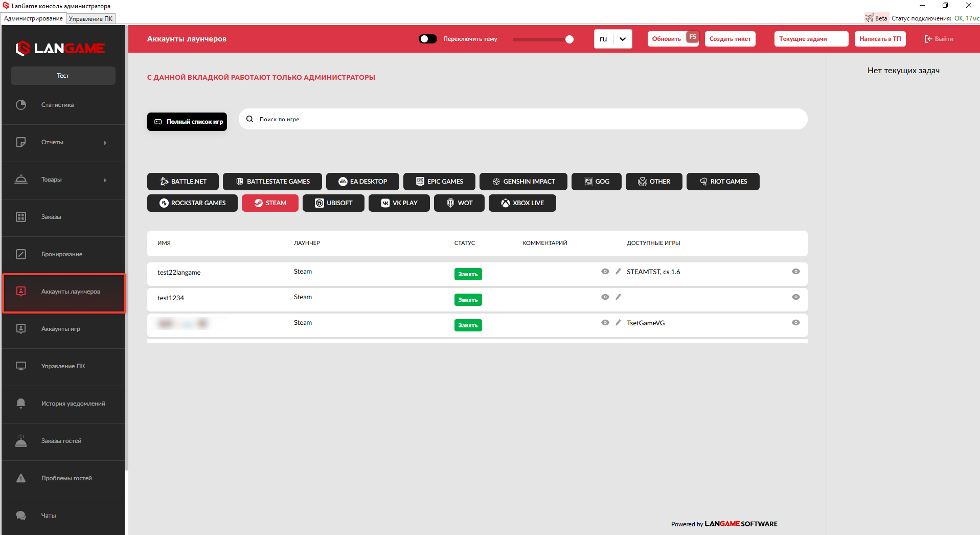Viewport: 980px width, 535px height.
Task: Click the Чаты speech bubble icon
Action: point(21,516)
